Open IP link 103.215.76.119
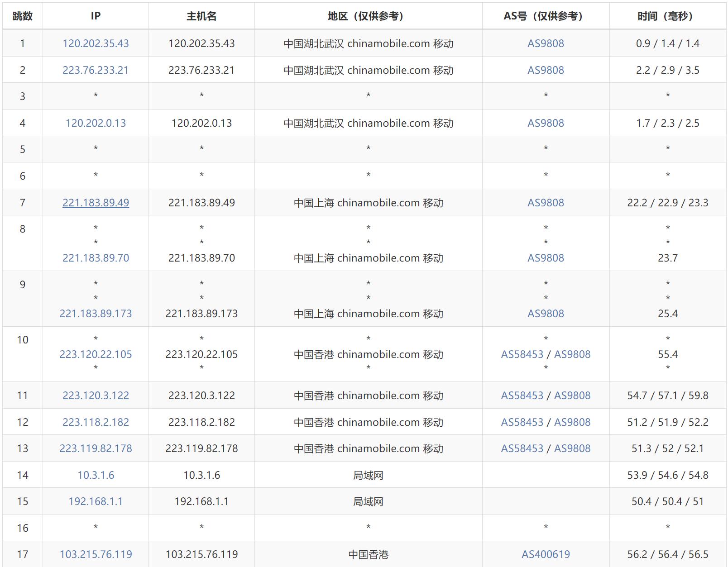The height and width of the screenshot is (567, 728). coord(96,554)
